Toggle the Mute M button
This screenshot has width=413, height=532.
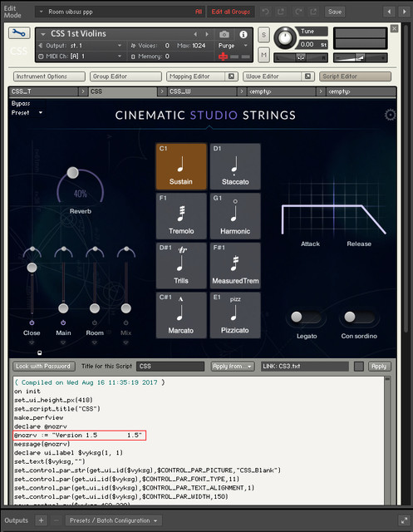[x=263, y=55]
